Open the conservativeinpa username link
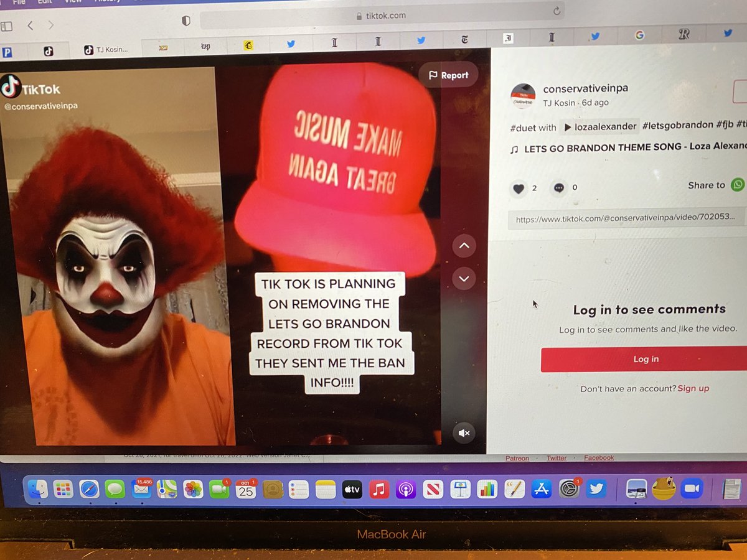The width and height of the screenshot is (747, 560). coord(585,88)
